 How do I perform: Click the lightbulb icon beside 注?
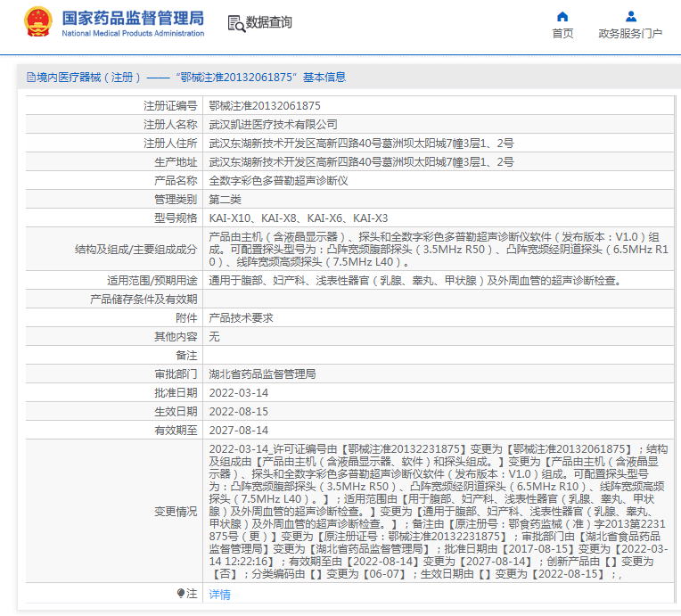(181, 593)
